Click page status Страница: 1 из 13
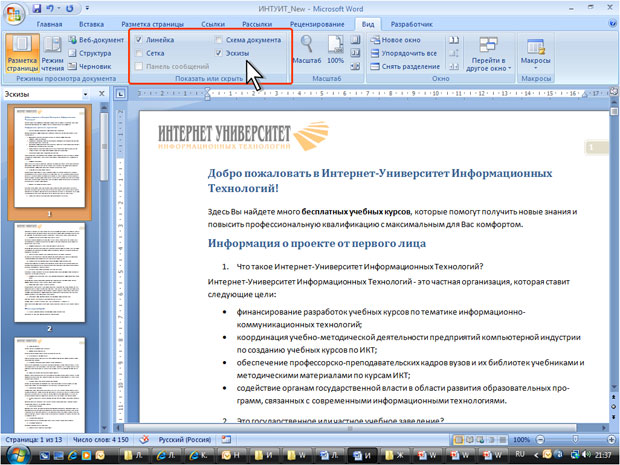The image size is (620, 465). pos(34,440)
